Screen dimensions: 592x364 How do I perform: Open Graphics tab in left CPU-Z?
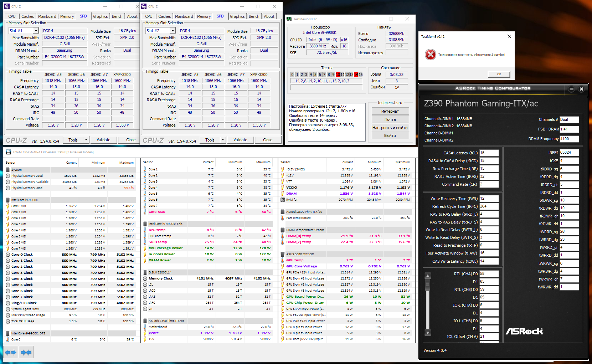click(101, 16)
